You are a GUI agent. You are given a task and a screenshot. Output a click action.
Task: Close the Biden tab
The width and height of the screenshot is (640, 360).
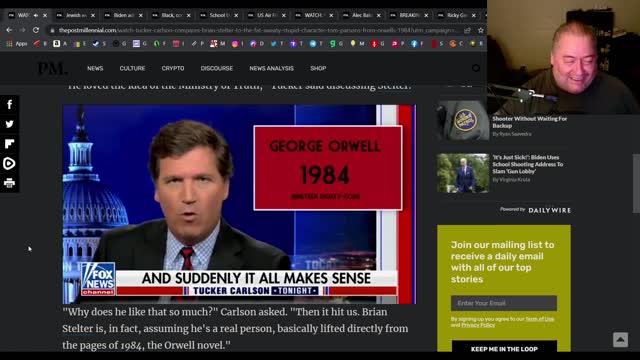point(140,15)
